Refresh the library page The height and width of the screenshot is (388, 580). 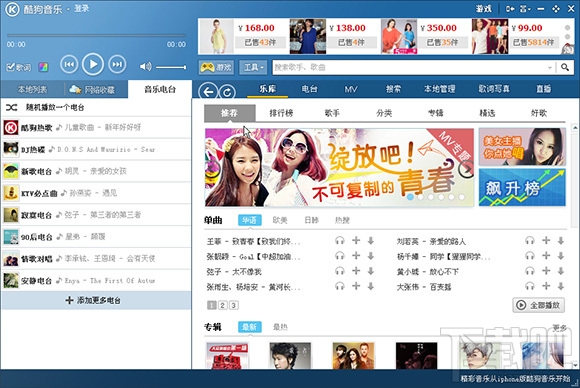pos(227,92)
